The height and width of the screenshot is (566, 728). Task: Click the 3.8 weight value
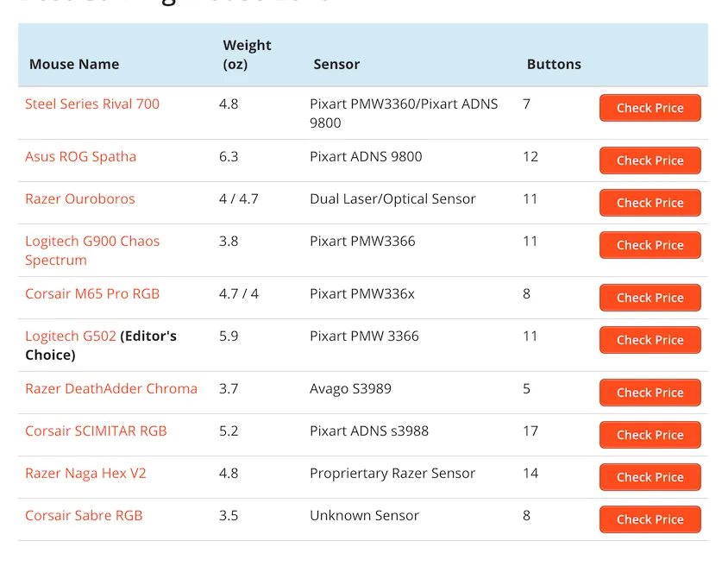229,241
